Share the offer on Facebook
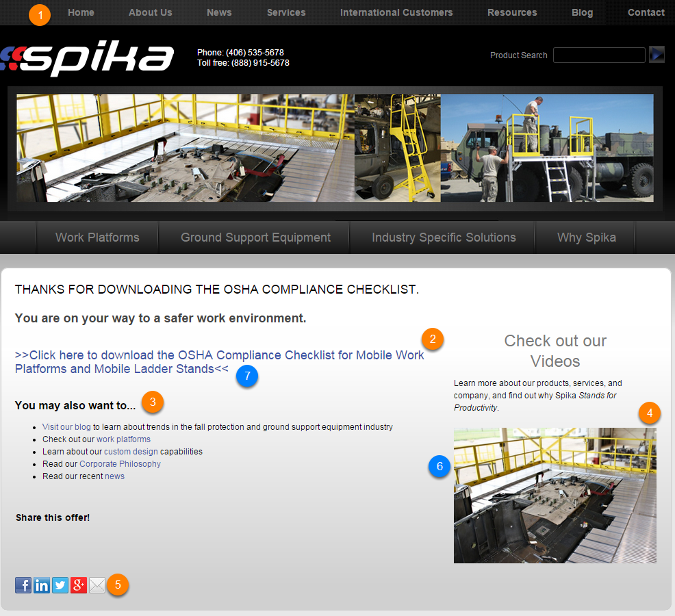 [23, 585]
